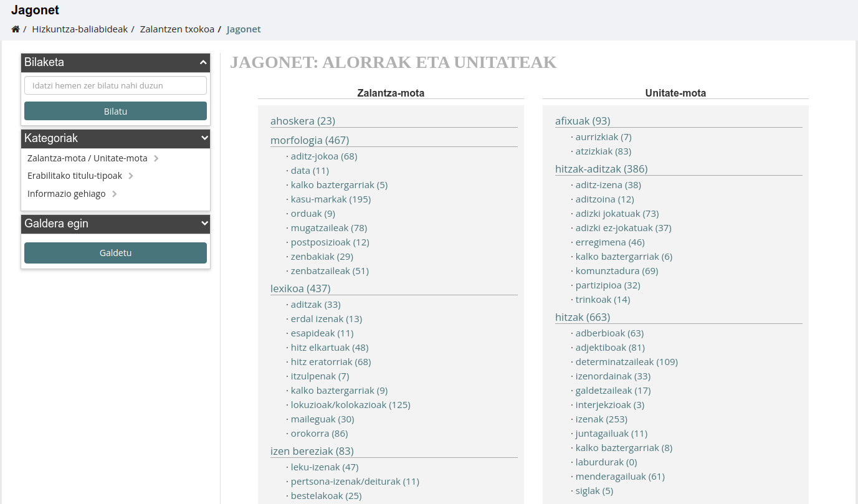
Task: Open Informazio gehiago category
Action: click(67, 194)
